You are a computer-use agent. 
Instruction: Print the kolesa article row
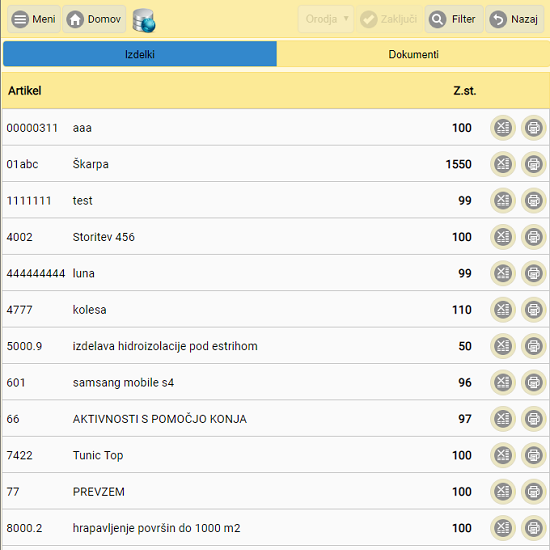(534, 310)
